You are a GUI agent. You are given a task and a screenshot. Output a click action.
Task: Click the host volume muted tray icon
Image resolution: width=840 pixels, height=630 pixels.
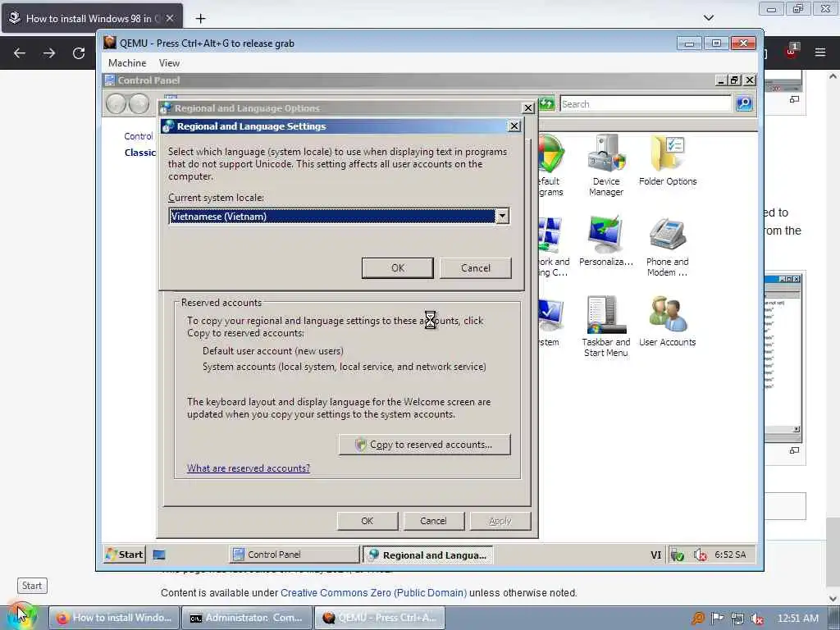click(x=757, y=619)
